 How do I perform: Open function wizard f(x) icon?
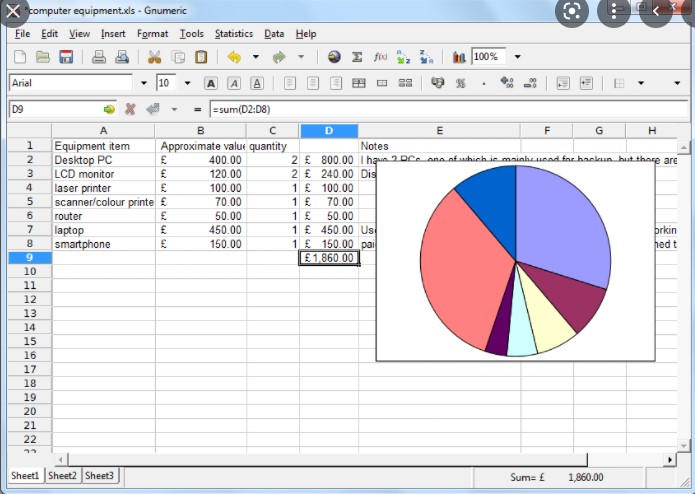tap(380, 57)
